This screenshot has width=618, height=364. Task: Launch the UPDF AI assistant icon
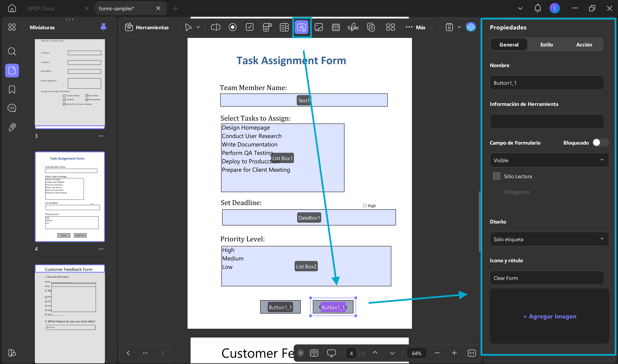(x=471, y=27)
